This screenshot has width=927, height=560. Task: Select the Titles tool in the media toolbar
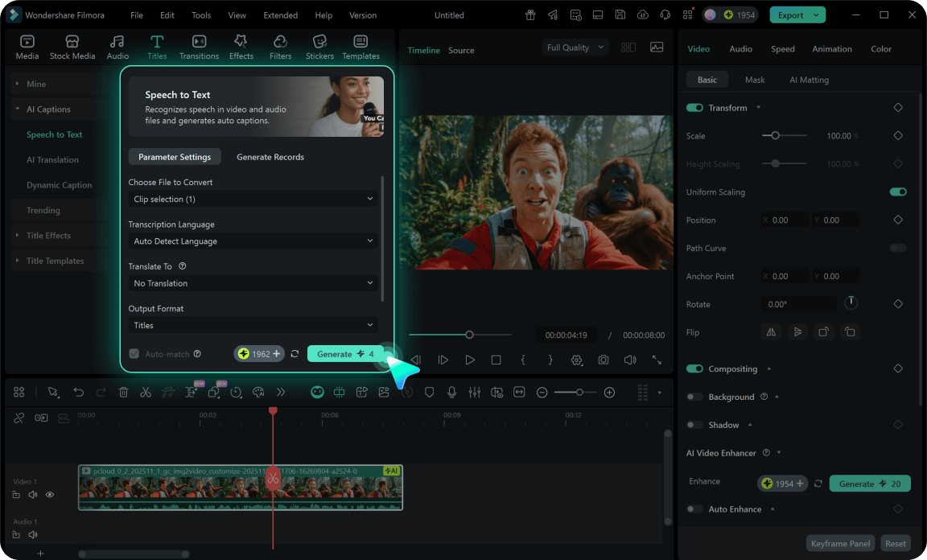157,46
